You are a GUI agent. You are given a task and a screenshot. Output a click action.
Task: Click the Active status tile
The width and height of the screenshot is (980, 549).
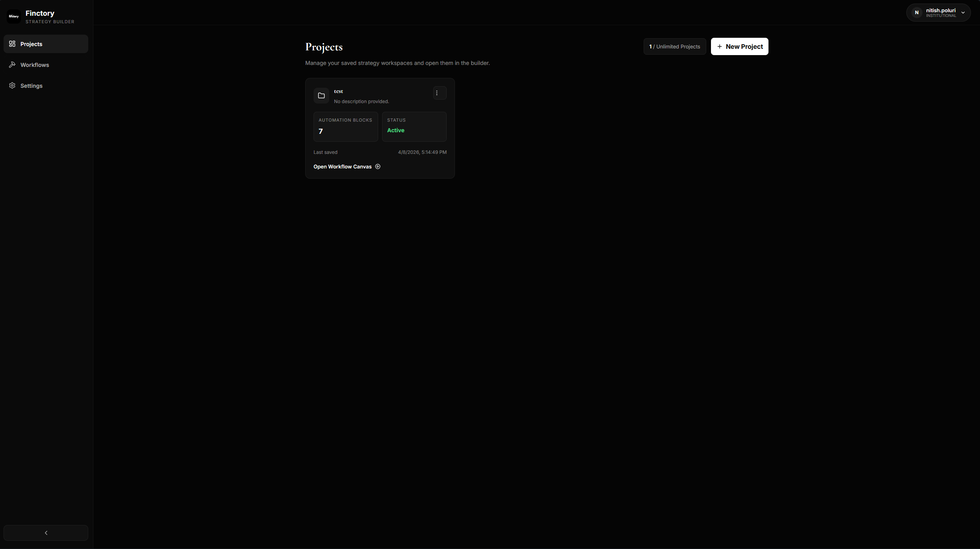point(414,127)
